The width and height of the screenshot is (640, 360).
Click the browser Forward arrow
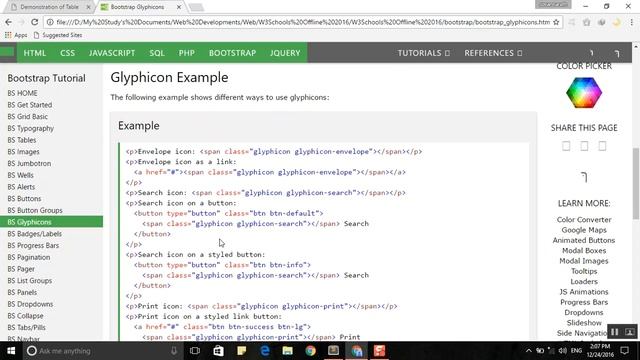21,22
